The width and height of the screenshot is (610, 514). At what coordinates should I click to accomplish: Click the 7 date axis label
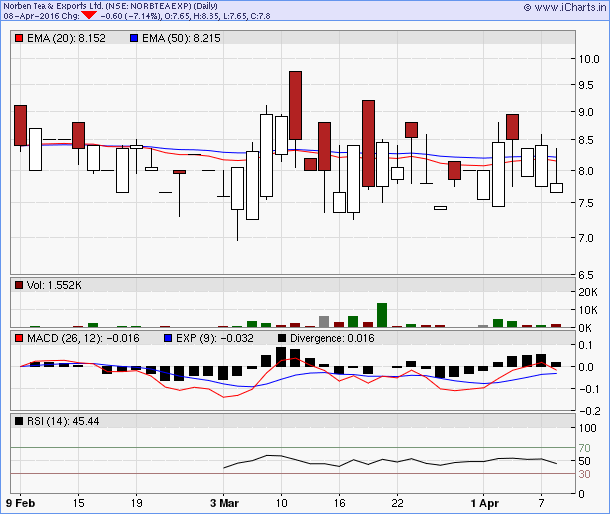click(x=541, y=503)
